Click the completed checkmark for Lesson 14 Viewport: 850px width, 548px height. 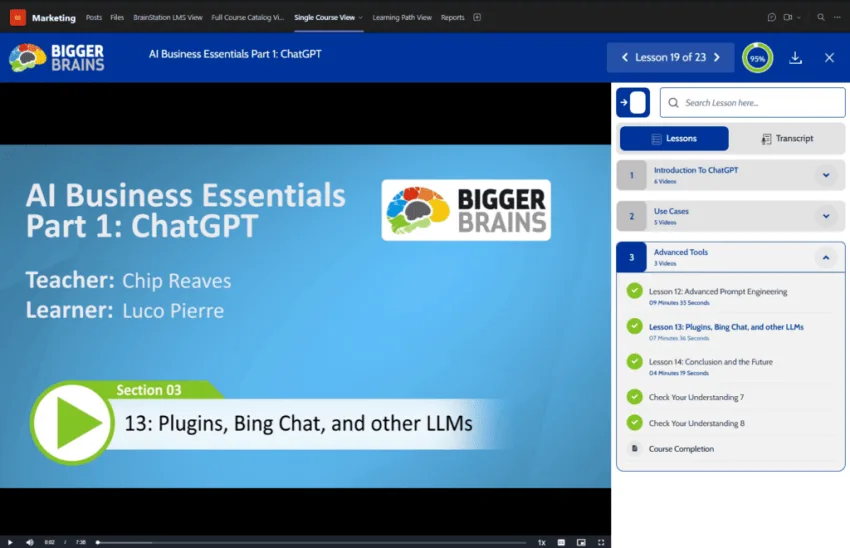point(634,362)
